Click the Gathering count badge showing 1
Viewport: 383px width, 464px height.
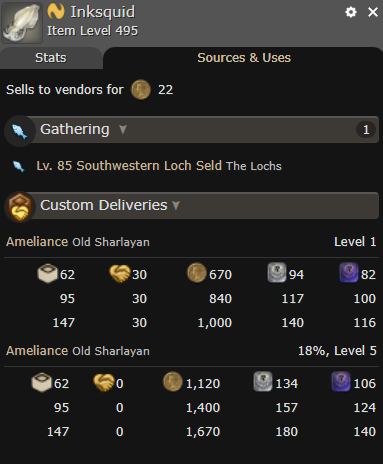(x=366, y=130)
